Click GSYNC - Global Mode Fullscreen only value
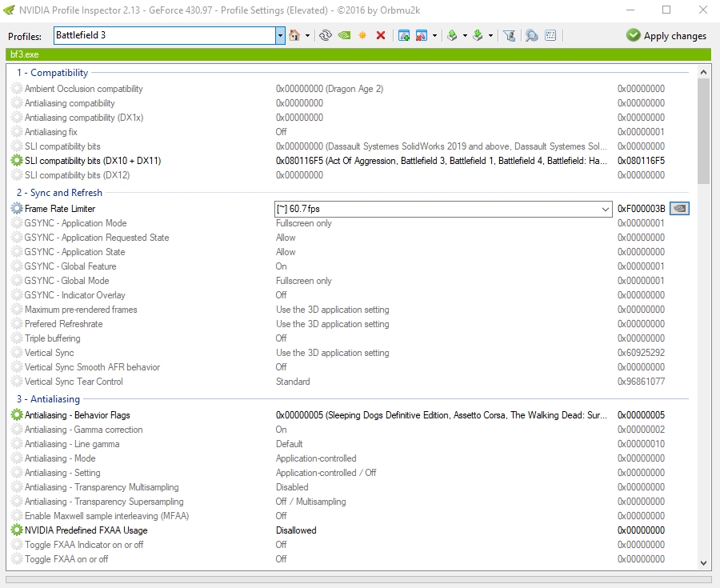The image size is (720, 588). pyautogui.click(x=303, y=281)
